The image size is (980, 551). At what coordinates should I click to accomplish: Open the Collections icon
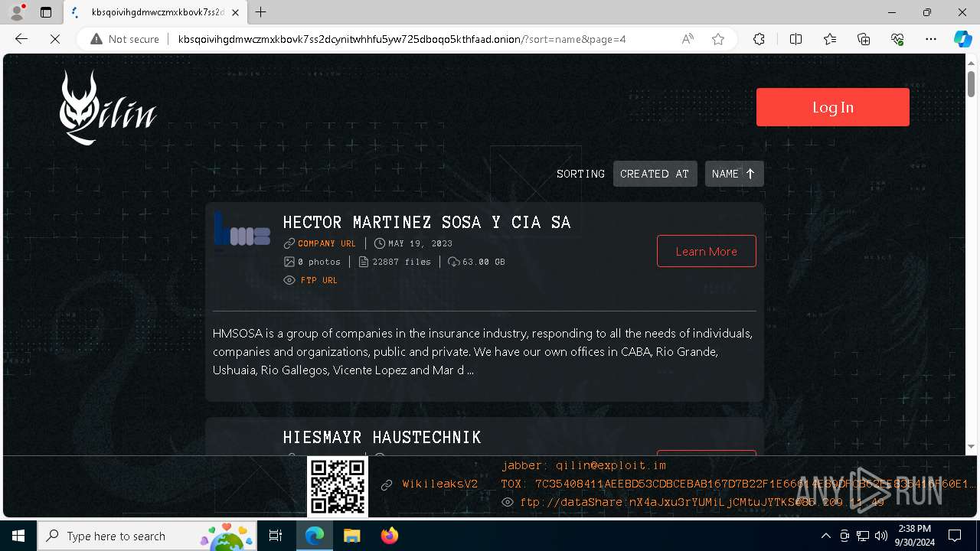tap(864, 39)
